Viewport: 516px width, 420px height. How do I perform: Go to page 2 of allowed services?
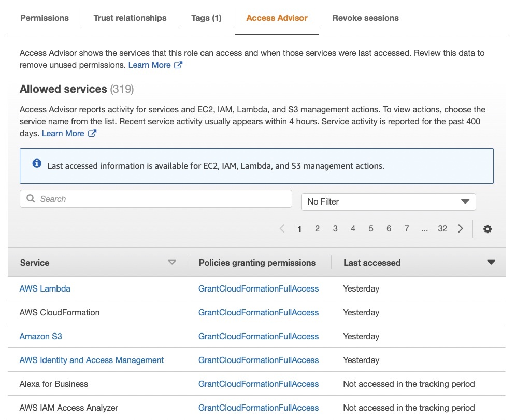pyautogui.click(x=317, y=228)
